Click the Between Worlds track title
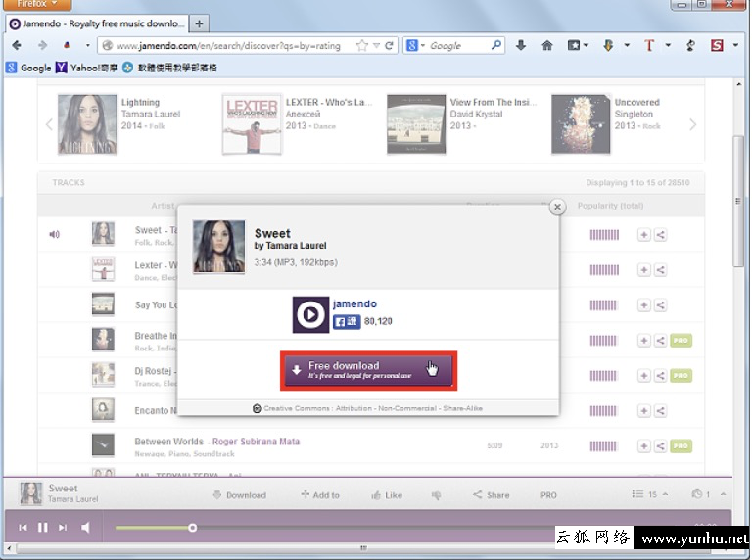 (168, 442)
